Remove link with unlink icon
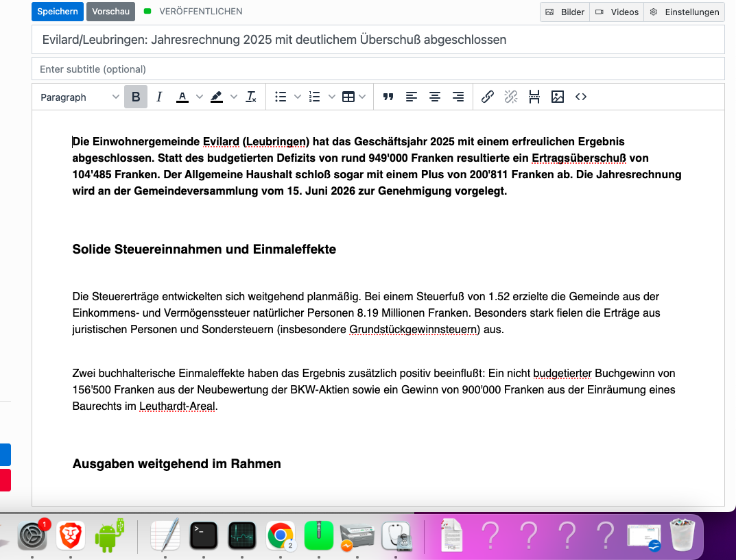 [x=511, y=97]
